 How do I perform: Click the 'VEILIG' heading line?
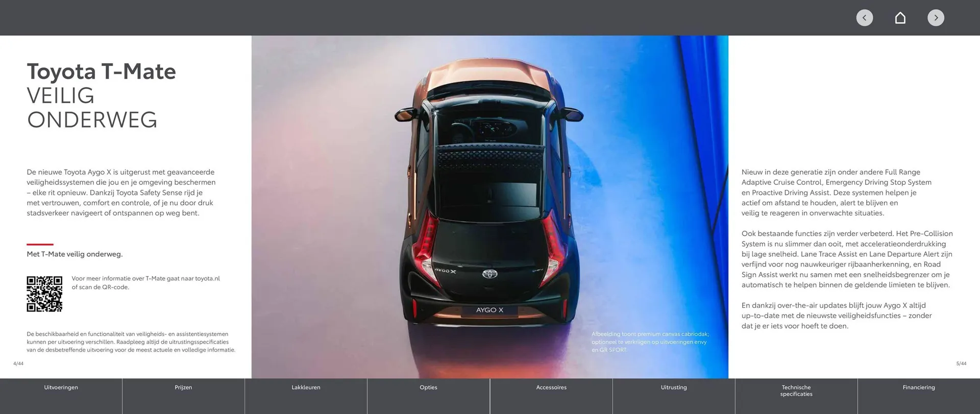tap(61, 96)
